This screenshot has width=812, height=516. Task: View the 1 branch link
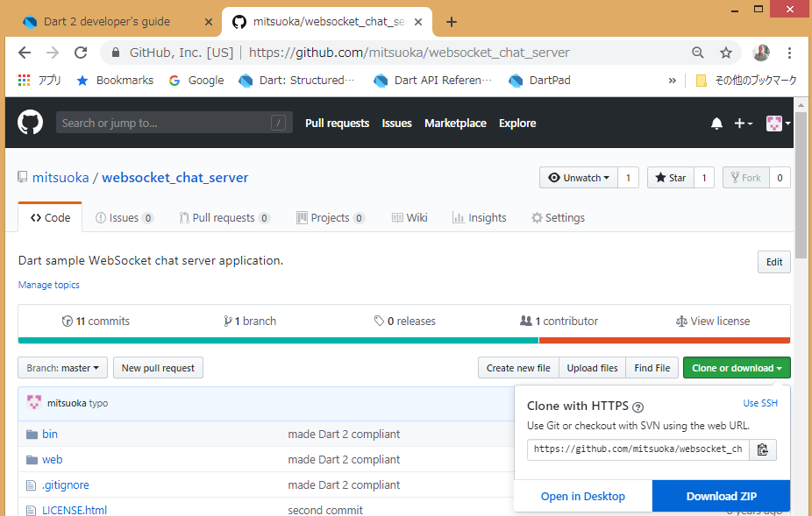(x=250, y=321)
